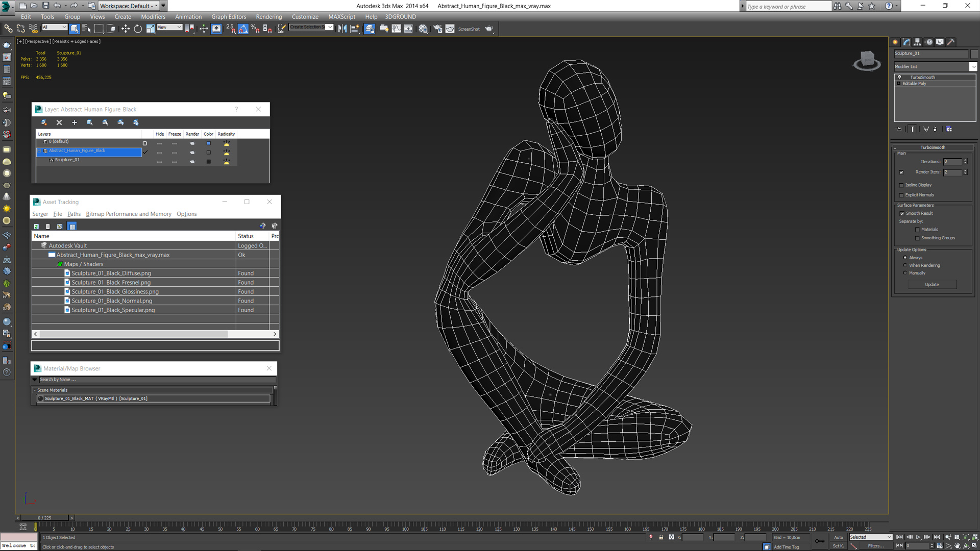
Task: Open the Material Editor icon
Action: pyautogui.click(x=423, y=29)
